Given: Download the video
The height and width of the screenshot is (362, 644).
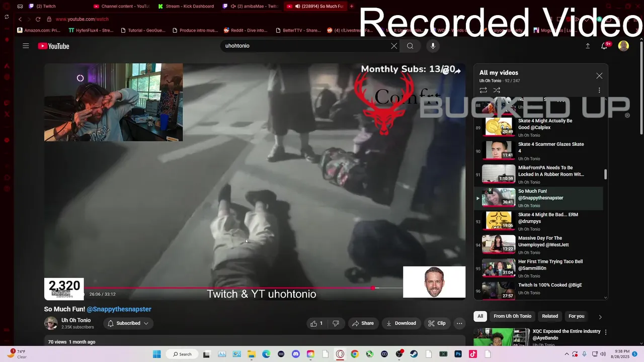Looking at the screenshot, I should coord(401,323).
